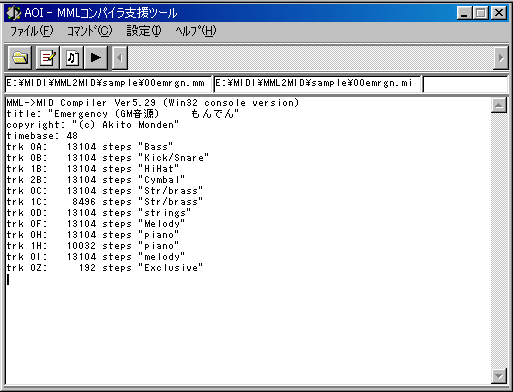The image size is (513, 392).
Task: Click the vertical scrollbar track
Action: 499,241
